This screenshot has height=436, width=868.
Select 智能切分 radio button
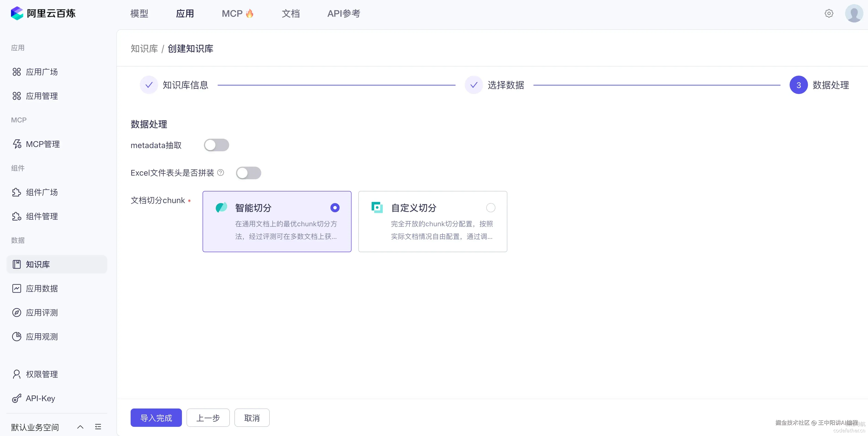[335, 208]
